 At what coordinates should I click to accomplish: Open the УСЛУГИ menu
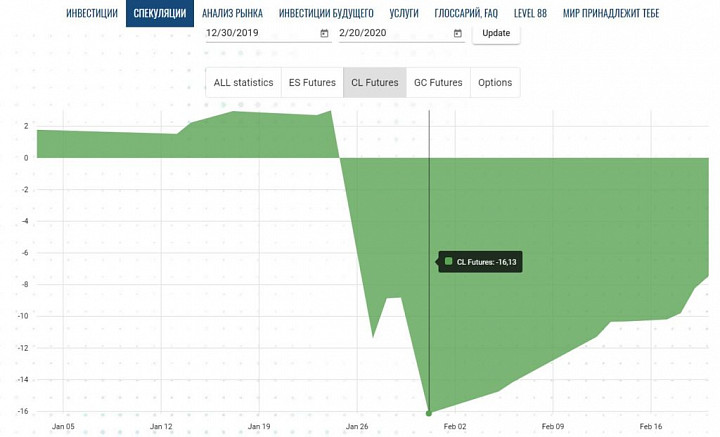click(x=404, y=13)
